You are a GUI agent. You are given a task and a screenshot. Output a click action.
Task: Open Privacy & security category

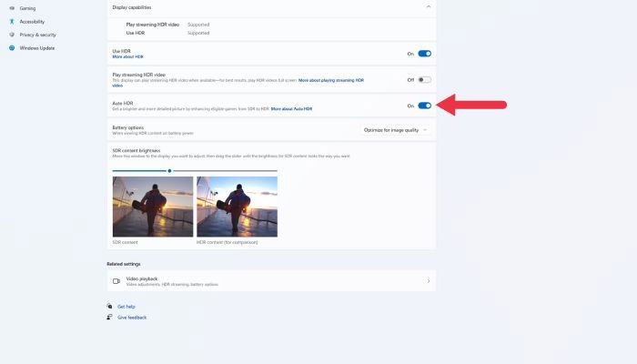[38, 35]
